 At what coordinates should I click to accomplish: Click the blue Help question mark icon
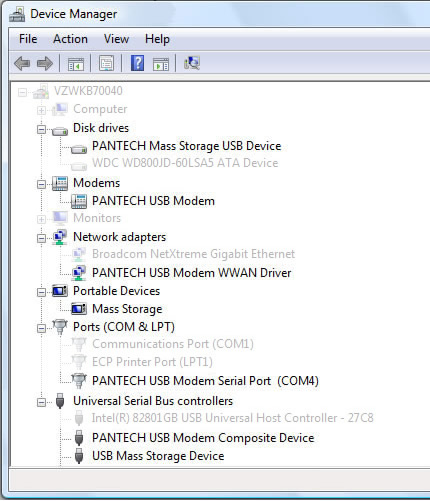pyautogui.click(x=137, y=63)
